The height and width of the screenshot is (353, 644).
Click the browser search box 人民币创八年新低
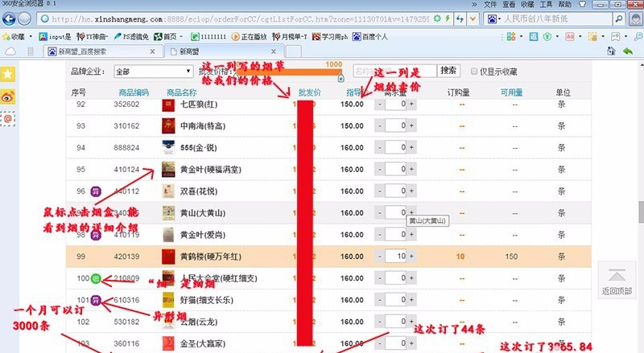558,18
